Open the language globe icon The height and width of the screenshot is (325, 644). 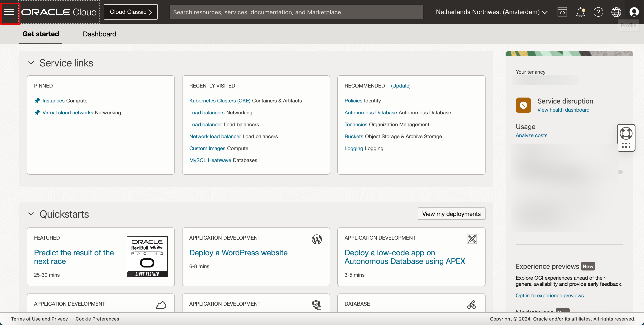click(x=616, y=12)
